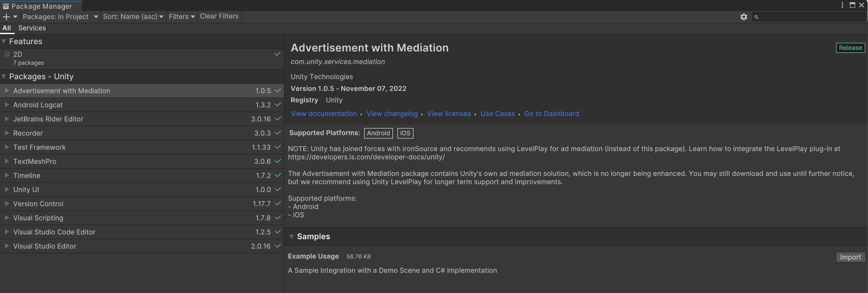Open the Sort: Name (asc) dropdown
This screenshot has height=293, width=868.
point(133,17)
